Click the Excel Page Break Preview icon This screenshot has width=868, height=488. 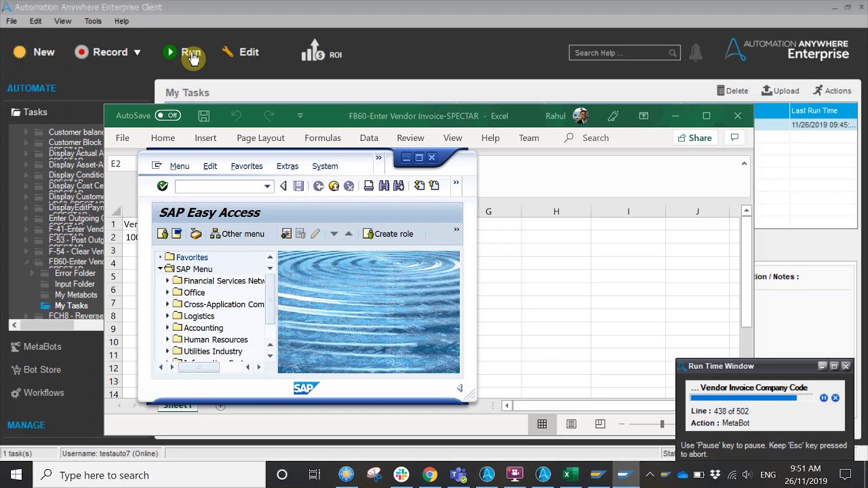point(600,424)
